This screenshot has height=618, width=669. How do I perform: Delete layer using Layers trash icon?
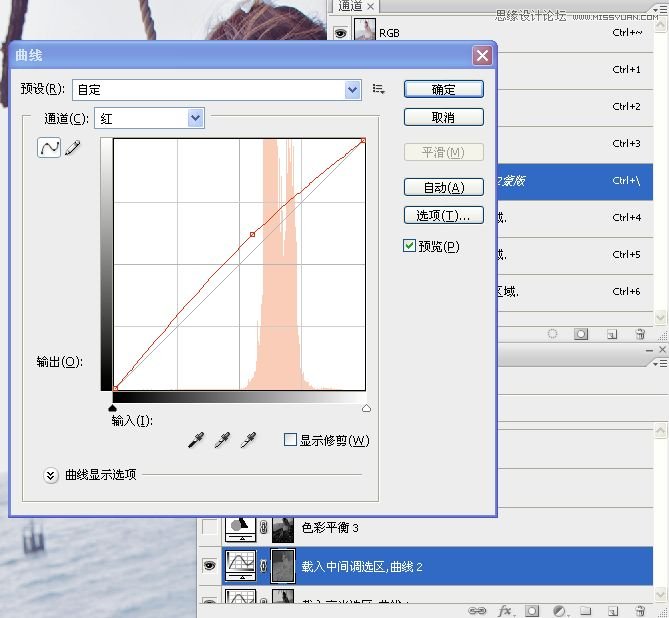click(x=640, y=611)
